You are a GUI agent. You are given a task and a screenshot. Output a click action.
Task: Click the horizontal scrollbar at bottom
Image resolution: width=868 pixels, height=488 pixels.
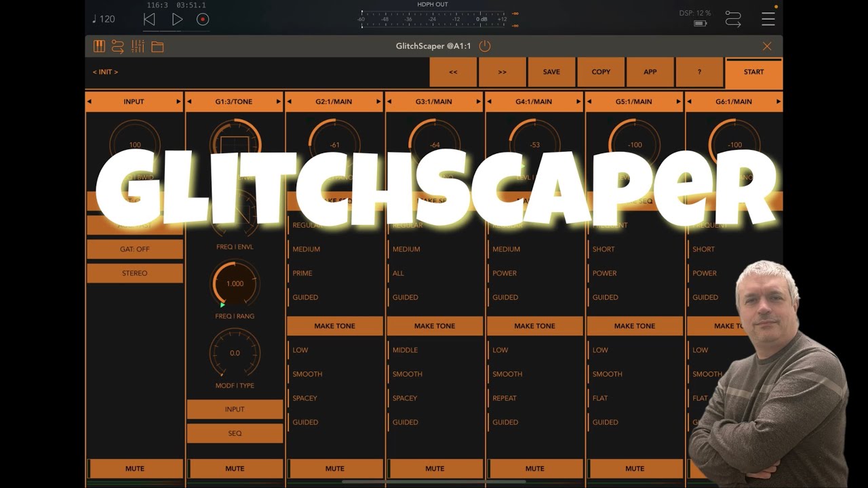point(434,482)
